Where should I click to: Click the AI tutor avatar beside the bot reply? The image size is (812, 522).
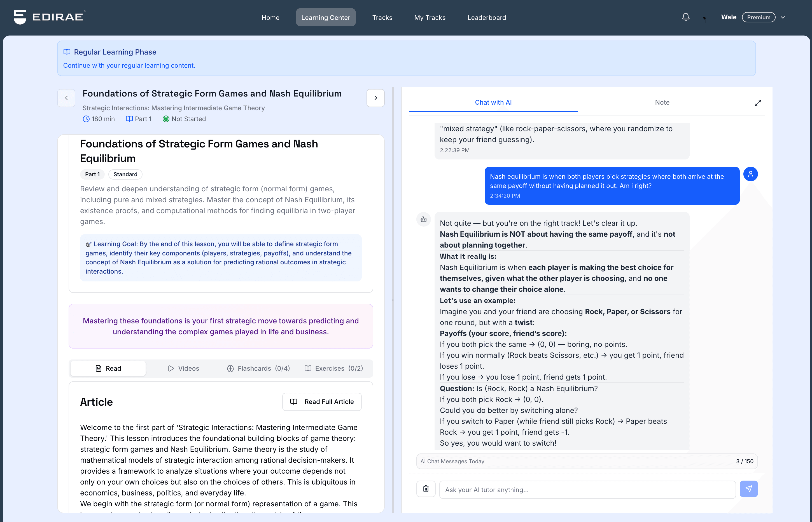(423, 220)
